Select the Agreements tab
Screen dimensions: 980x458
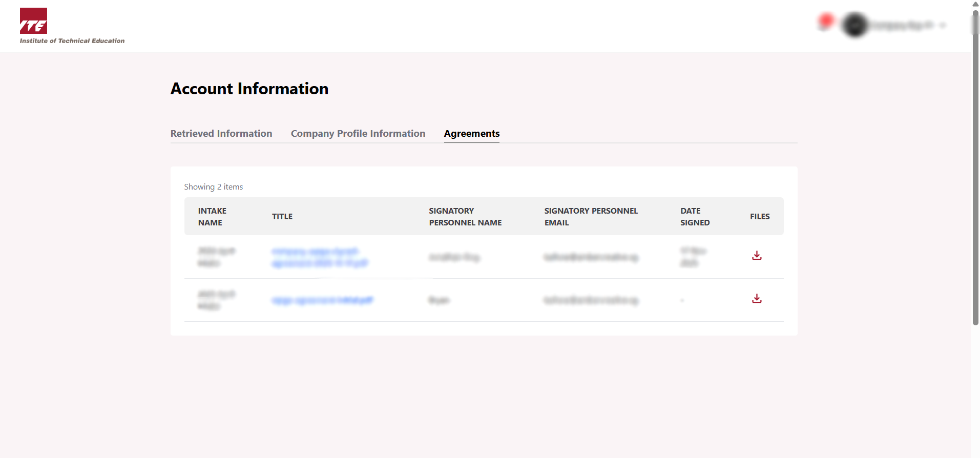[x=471, y=134]
